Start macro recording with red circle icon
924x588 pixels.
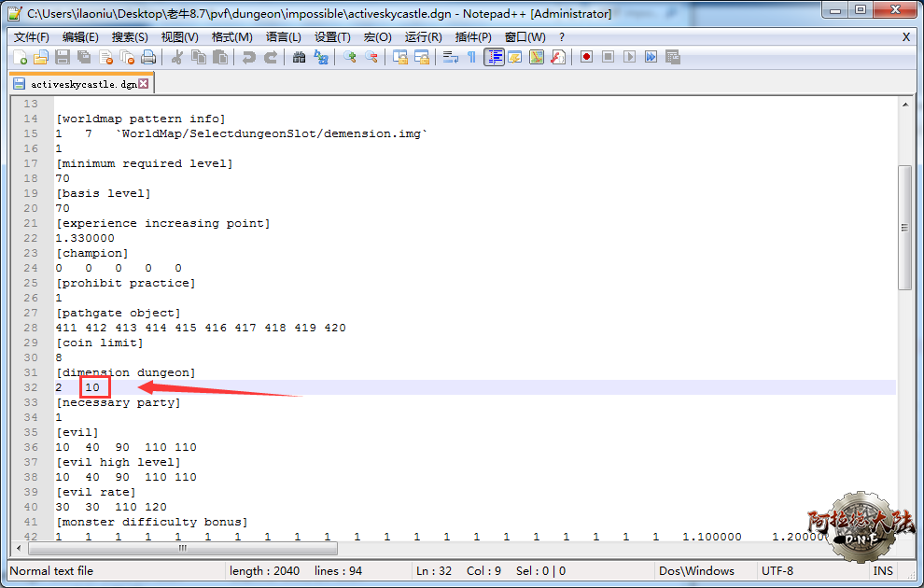586,58
